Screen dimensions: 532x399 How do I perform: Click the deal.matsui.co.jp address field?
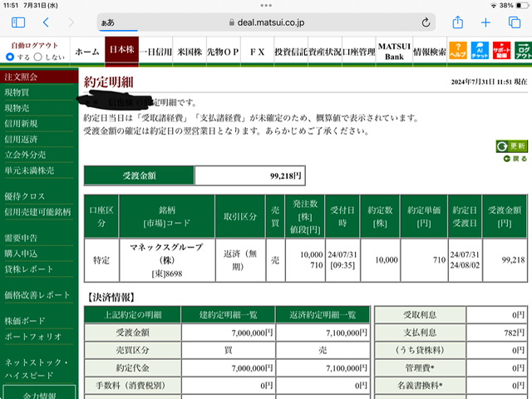266,22
